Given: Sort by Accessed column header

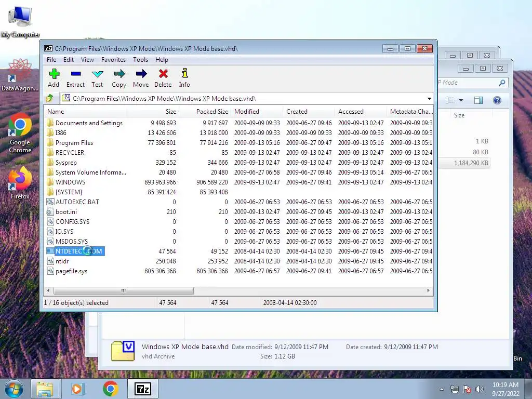Looking at the screenshot, I should [x=361, y=112].
